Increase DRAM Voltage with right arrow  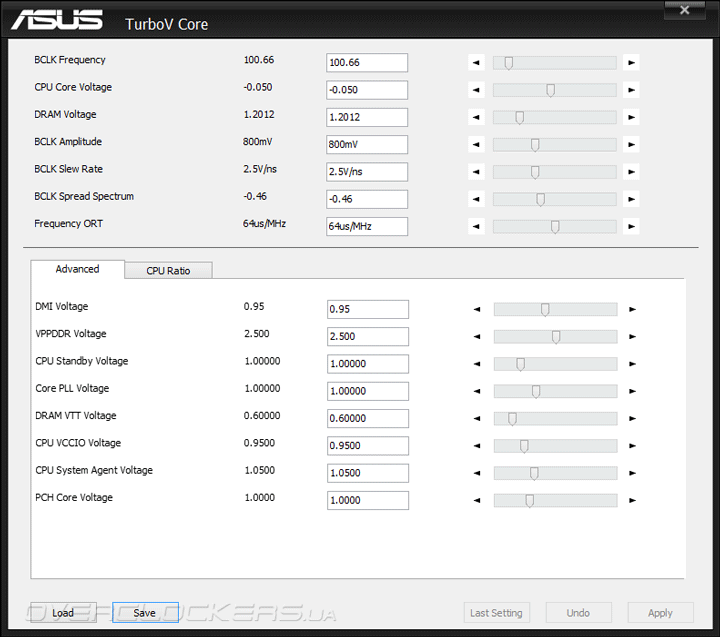[x=631, y=118]
